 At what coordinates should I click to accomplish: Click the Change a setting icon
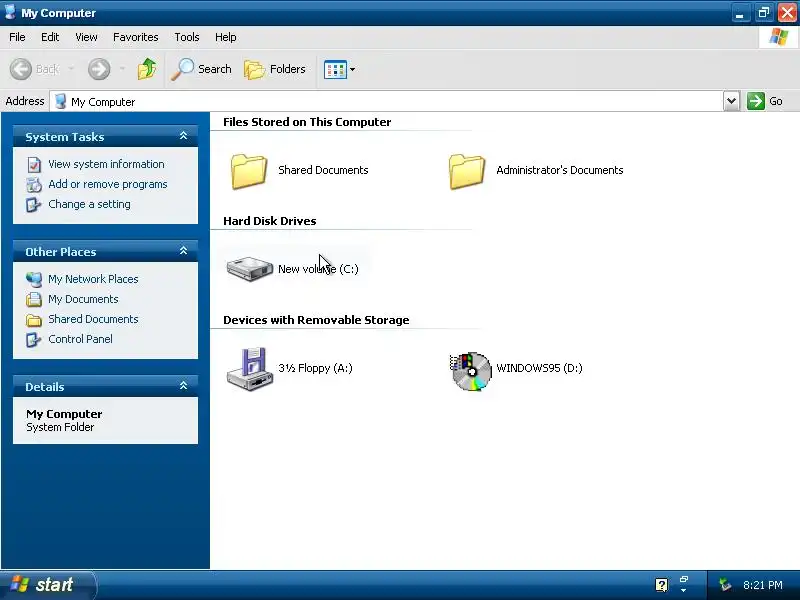click(x=34, y=205)
